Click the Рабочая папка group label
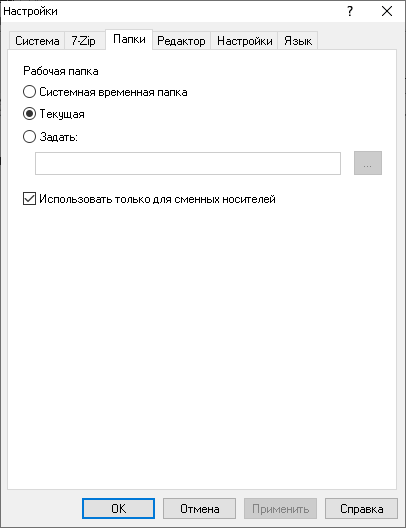 pos(61,71)
